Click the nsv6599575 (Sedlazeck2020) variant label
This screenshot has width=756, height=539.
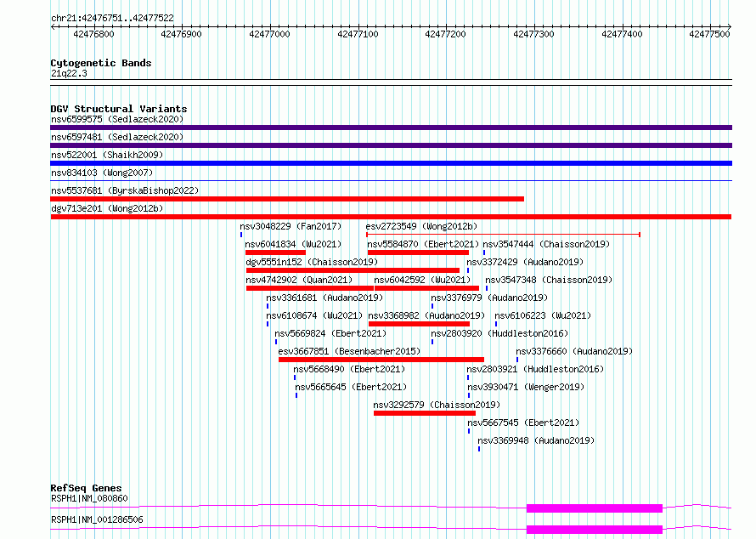117,119
